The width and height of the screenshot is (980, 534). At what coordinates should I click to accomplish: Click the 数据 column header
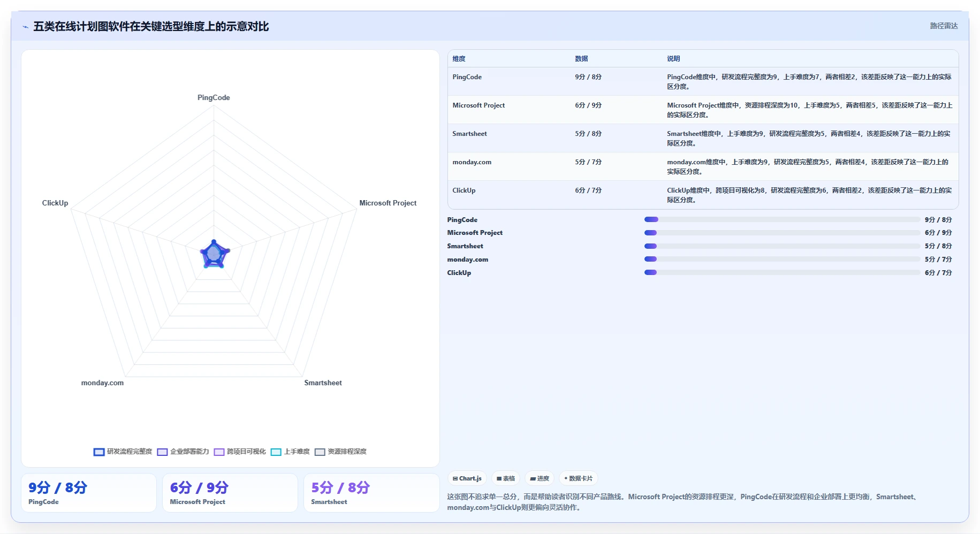click(581, 59)
